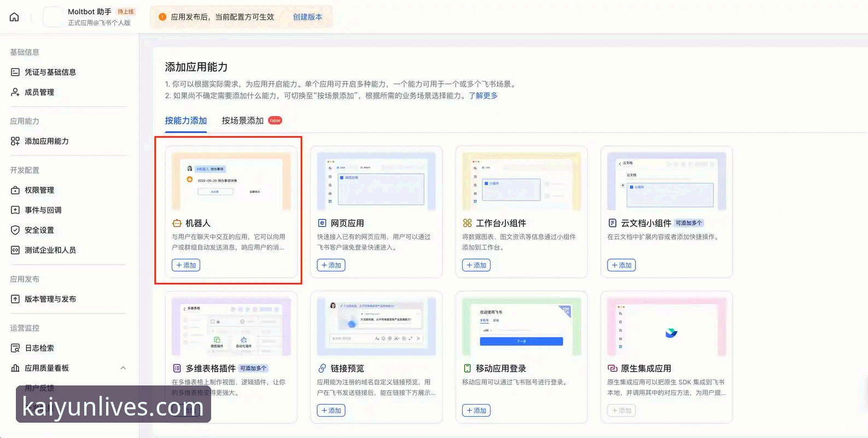Screen dimensions: 868x438
Task: Click the 版本管理与发布 upload icon
Action: point(15,299)
